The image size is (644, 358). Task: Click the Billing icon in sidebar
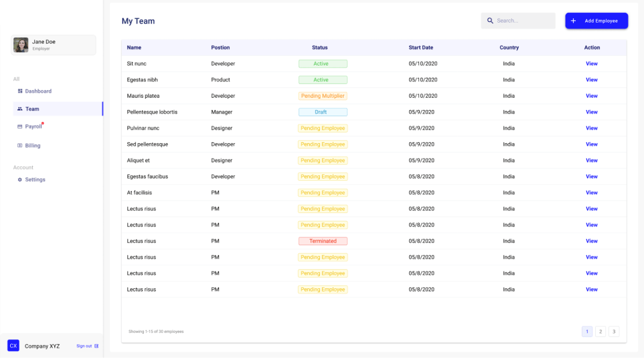pos(20,145)
